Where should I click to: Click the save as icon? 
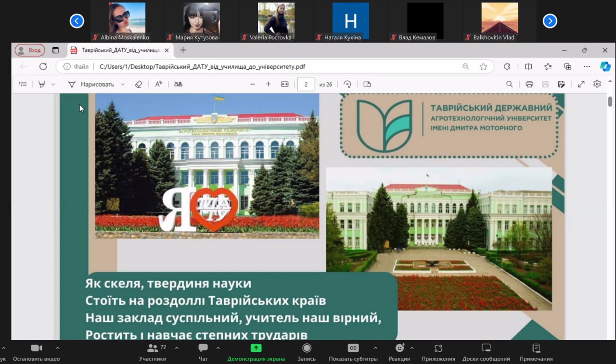[561, 84]
